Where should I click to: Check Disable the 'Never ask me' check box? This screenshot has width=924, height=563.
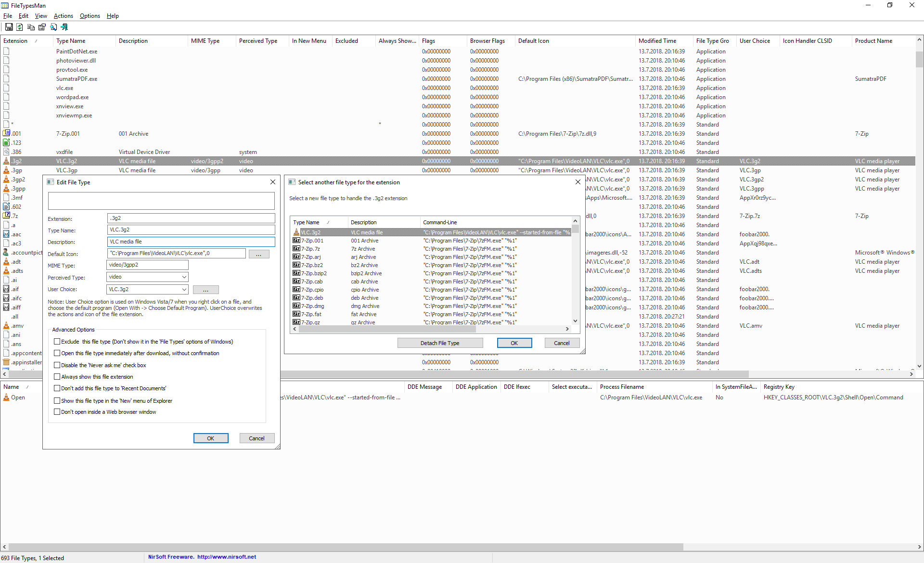(57, 365)
